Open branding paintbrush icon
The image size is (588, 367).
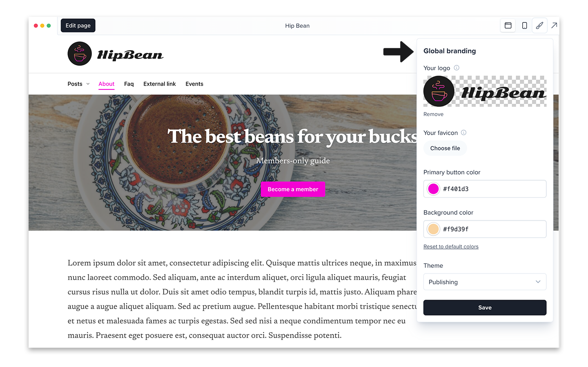coord(539,25)
